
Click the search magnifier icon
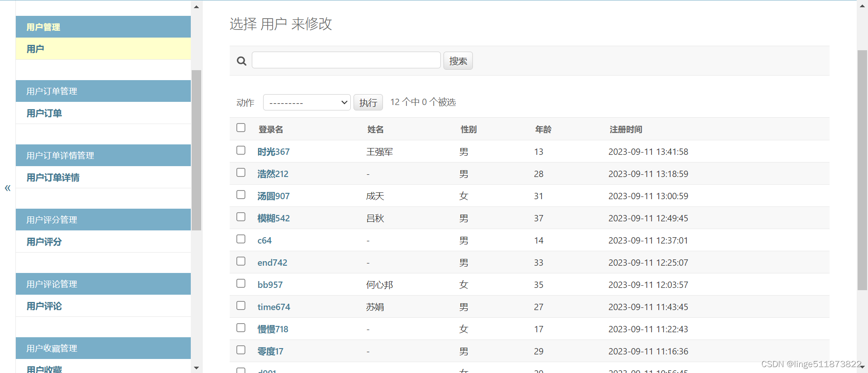pyautogui.click(x=241, y=61)
